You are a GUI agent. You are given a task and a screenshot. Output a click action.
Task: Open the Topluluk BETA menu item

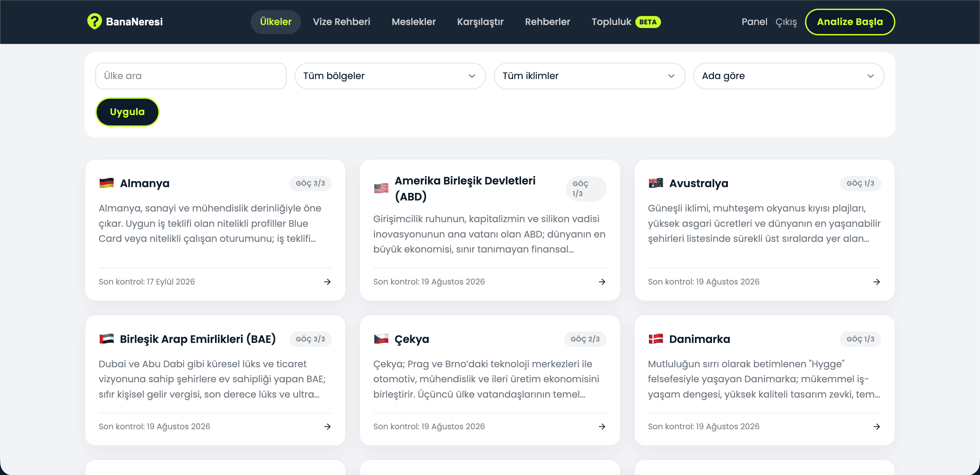[626, 22]
